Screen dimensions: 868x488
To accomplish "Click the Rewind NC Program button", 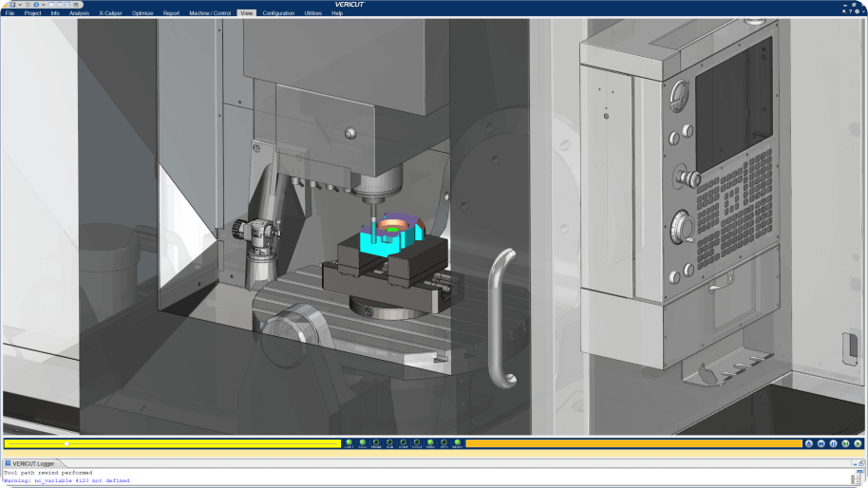I will [821, 443].
